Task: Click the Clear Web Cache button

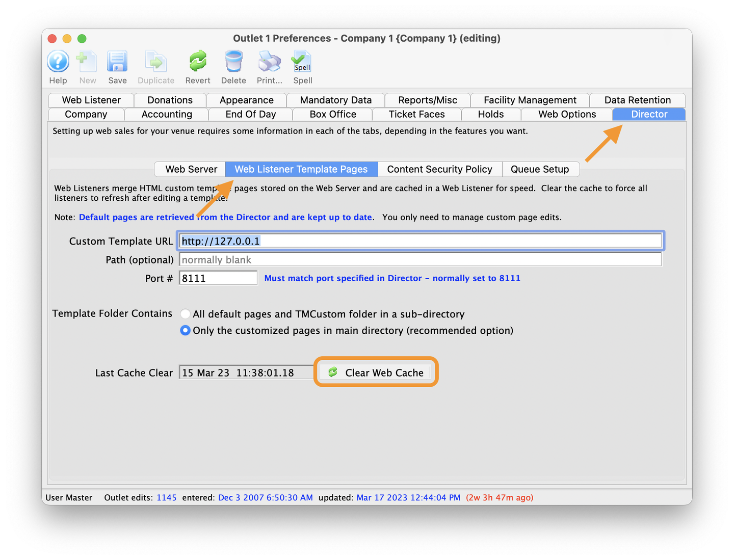Action: (x=376, y=372)
